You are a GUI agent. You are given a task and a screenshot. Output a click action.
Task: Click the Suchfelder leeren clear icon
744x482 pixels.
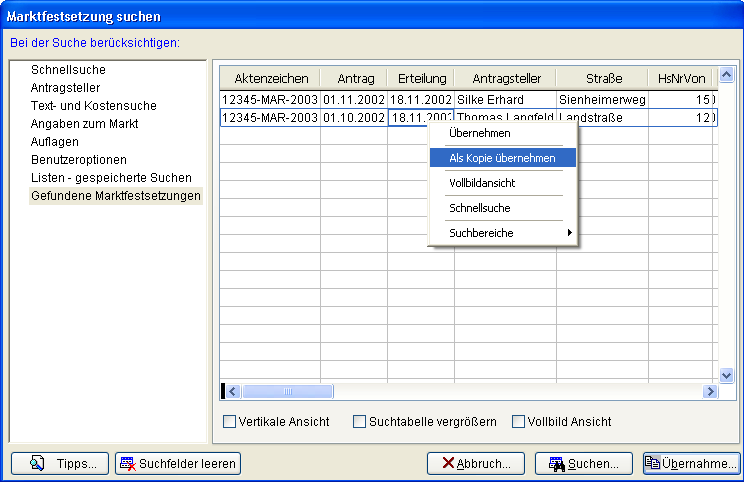point(127,464)
